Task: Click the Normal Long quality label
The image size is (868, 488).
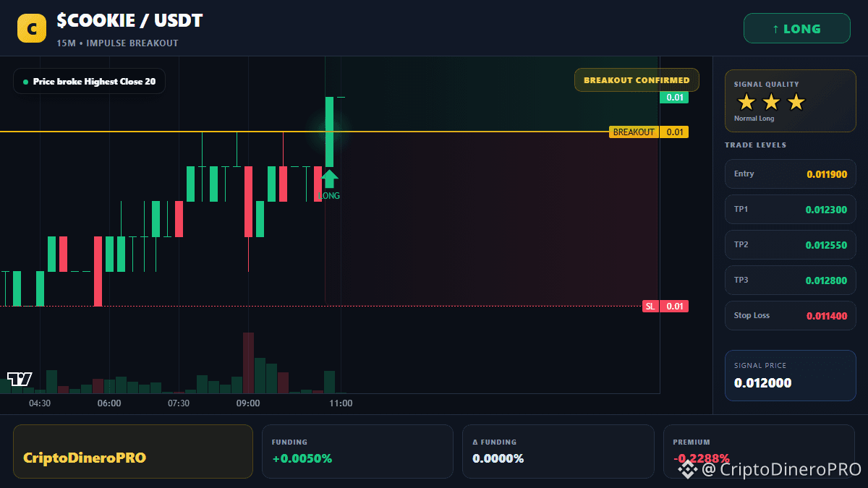Action: click(754, 119)
